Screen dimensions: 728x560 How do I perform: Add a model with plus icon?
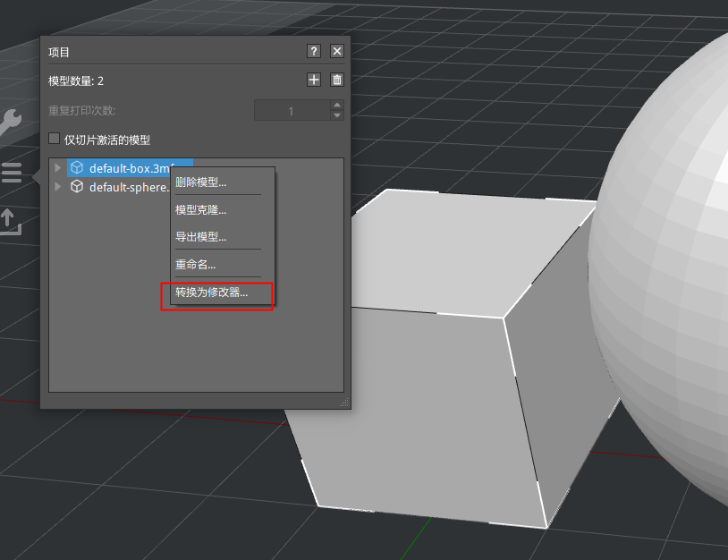[x=314, y=80]
